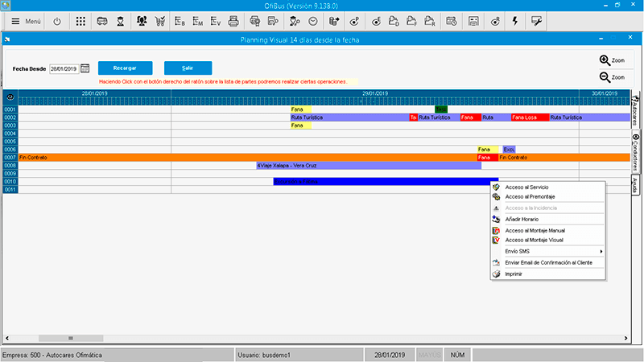Open the grid apps icon
Image resolution: width=644 pixels, height=362 pixels.
point(81,21)
